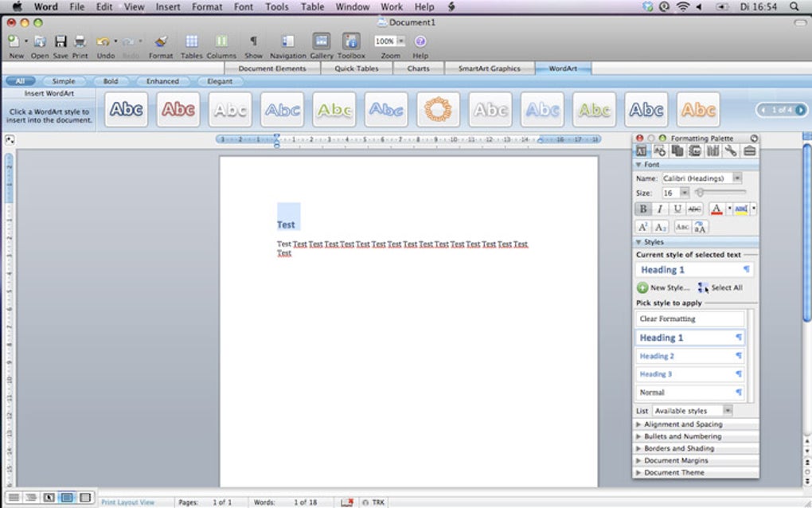Apply yellow highlight color button
The image size is (812, 508).
click(742, 209)
